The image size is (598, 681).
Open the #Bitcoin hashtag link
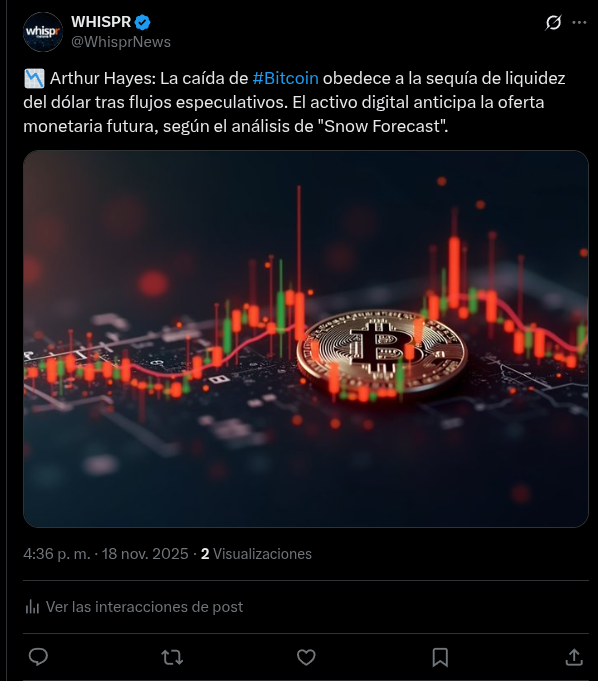pos(285,78)
